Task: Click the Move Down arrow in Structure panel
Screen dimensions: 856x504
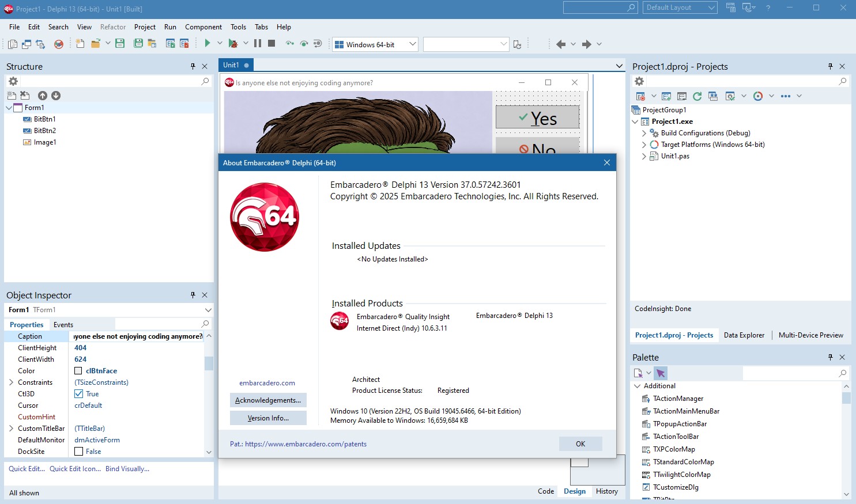Action: [56, 96]
